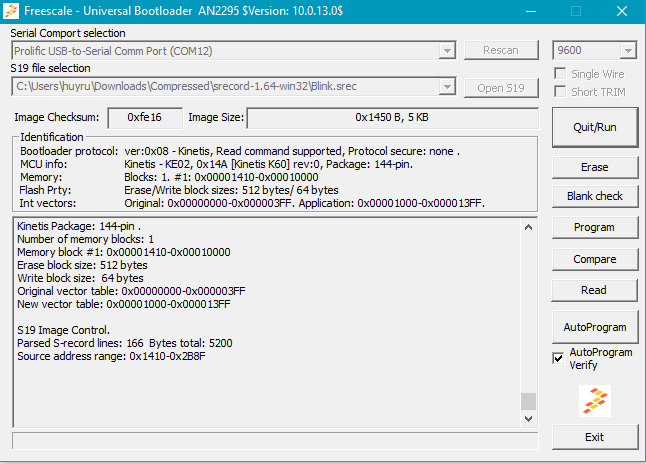Viewport: 646px width, 464px height.
Task: Click the 'Flash Prty:' identification row
Action: (179, 190)
